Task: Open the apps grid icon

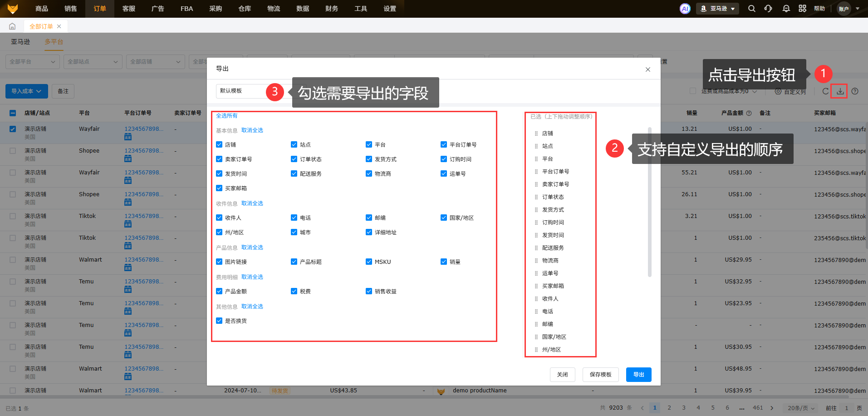Action: point(803,9)
